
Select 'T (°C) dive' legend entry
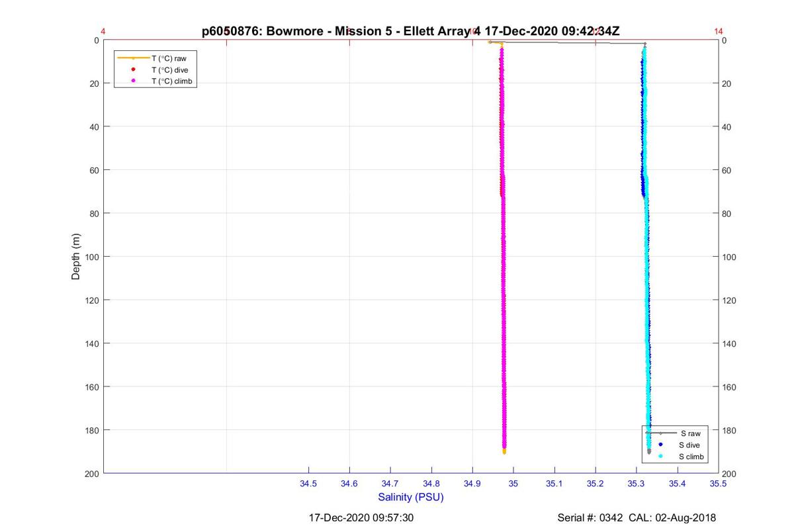tap(170, 69)
